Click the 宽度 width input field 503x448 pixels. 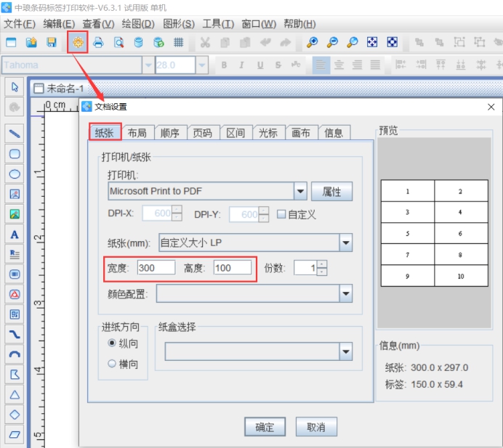click(x=156, y=268)
